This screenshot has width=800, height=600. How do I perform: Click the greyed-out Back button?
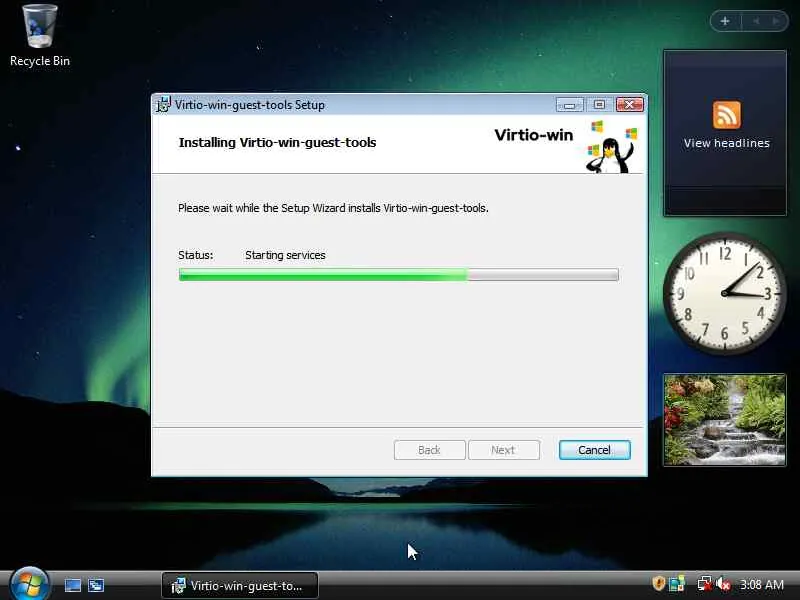(x=429, y=450)
